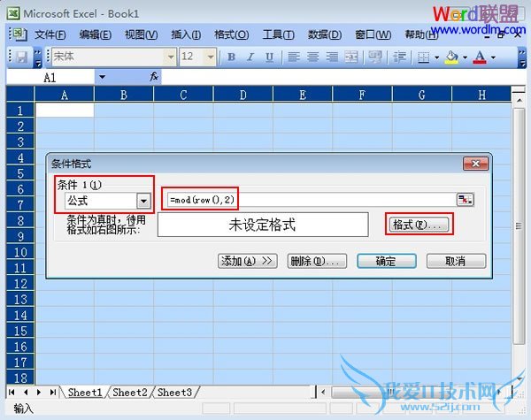Go to last sheet tab arrow
The image size is (531, 420).
click(x=52, y=393)
